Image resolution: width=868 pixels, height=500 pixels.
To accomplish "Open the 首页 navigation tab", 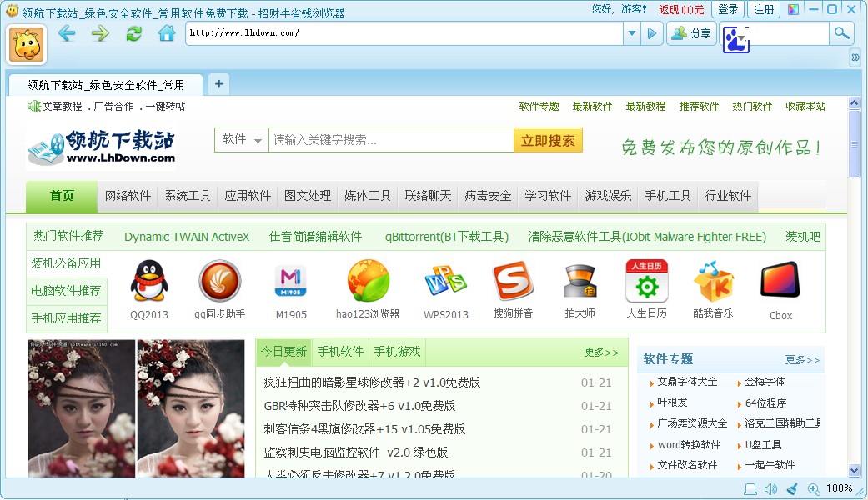I will tap(62, 196).
